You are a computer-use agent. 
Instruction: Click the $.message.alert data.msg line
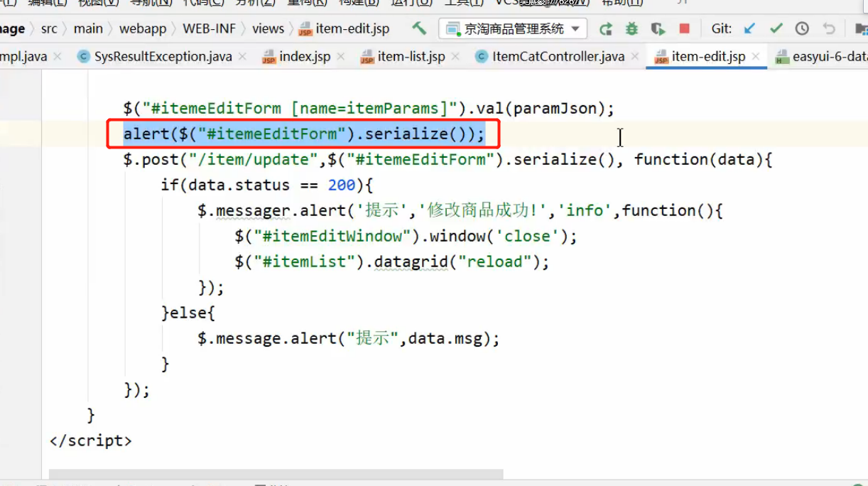point(349,338)
